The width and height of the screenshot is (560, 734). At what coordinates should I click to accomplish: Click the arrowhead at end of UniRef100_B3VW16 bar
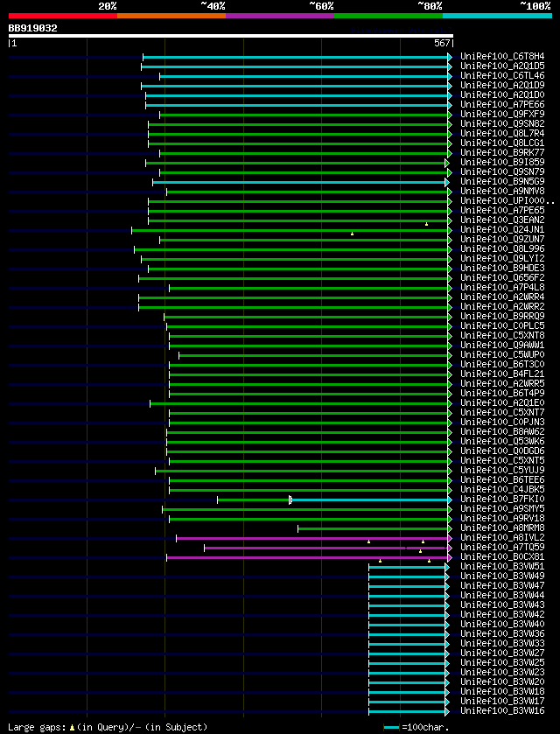pos(447,711)
